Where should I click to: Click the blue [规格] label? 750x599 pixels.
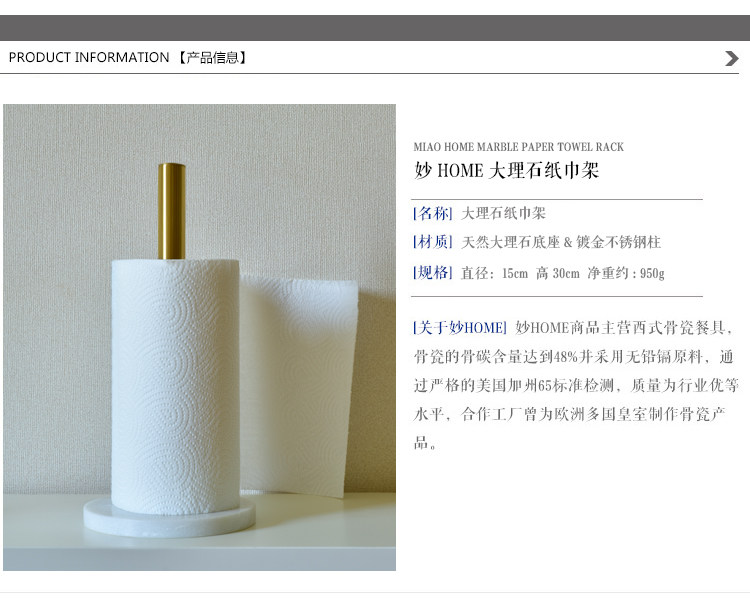[432, 273]
